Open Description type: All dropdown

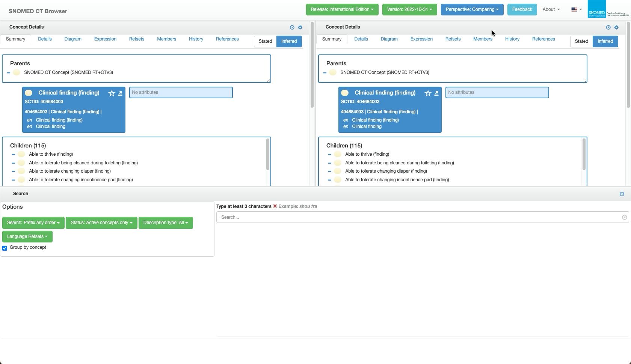(166, 223)
